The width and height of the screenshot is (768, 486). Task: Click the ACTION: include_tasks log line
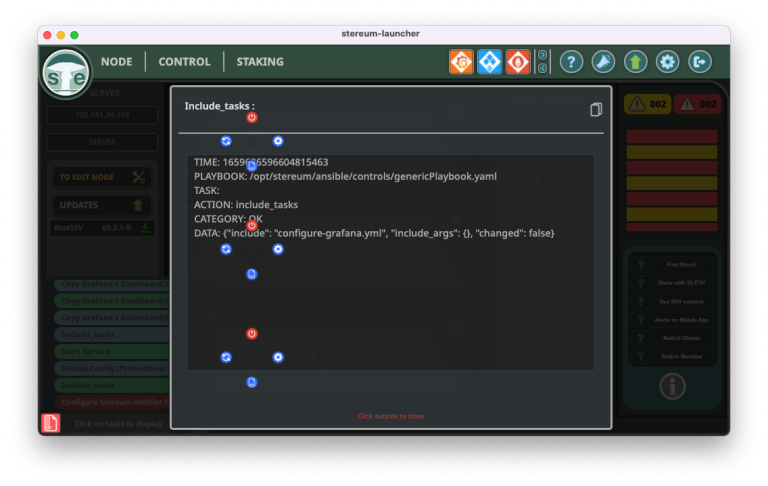[246, 205]
